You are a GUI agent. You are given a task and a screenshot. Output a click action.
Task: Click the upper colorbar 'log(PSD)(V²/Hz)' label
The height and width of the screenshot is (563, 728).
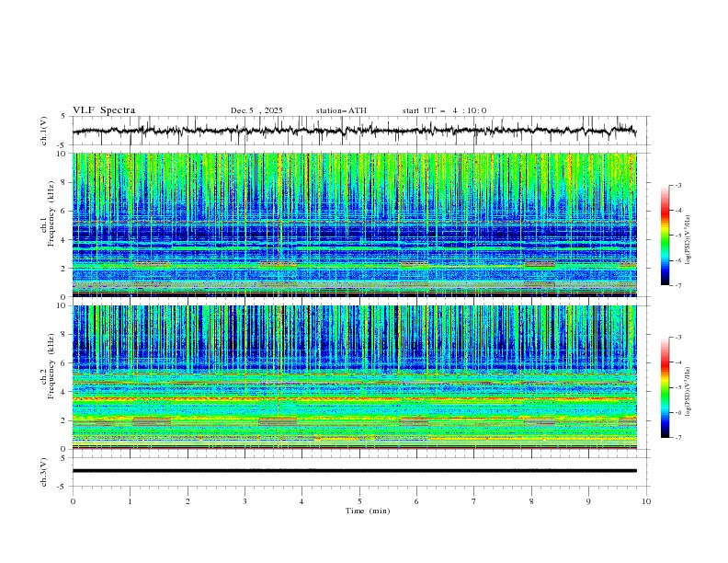tap(688, 240)
